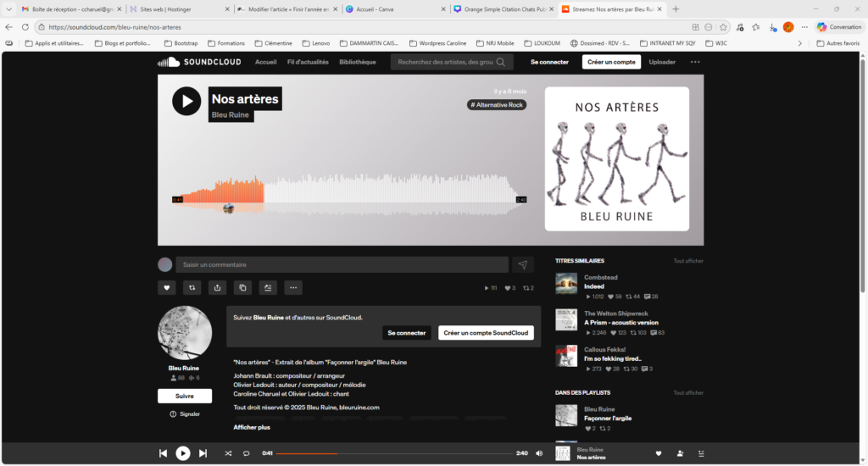The width and height of the screenshot is (868, 466).
Task: Send the comment with the paper plane icon
Action: click(x=523, y=265)
